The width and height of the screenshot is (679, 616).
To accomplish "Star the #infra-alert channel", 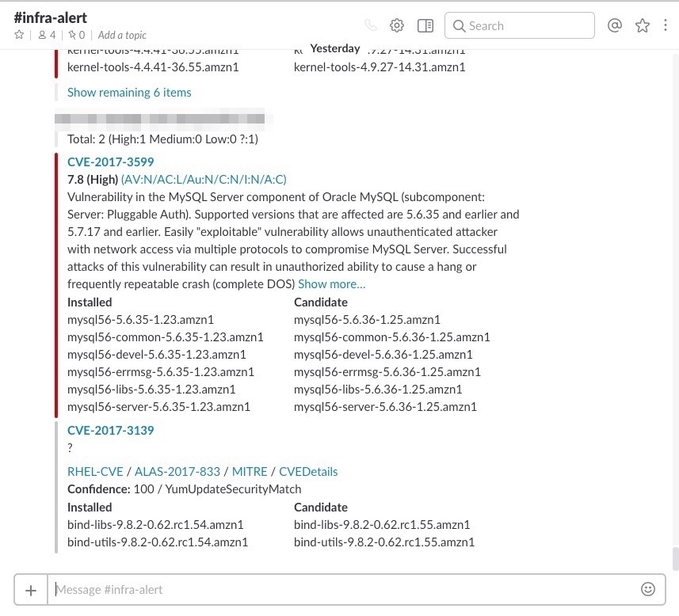I will [19, 35].
